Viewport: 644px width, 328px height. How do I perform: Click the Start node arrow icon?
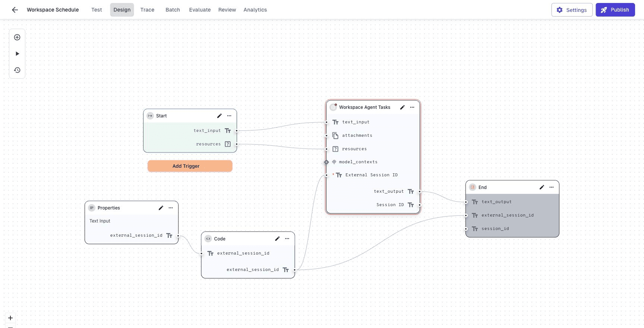(x=150, y=116)
